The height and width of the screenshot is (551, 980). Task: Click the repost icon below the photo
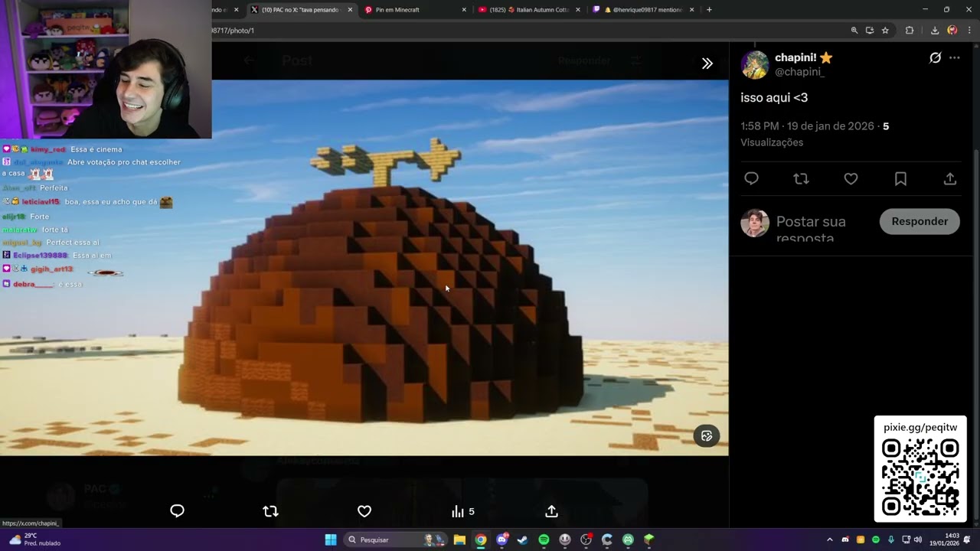[x=270, y=511]
